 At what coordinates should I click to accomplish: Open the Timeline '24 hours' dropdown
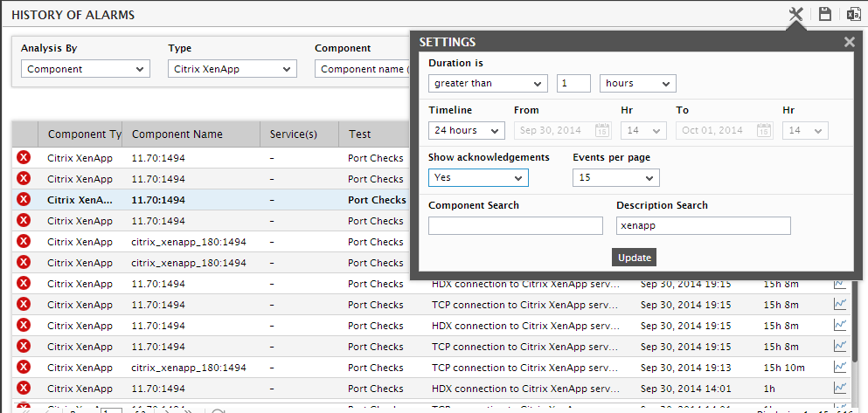(466, 130)
